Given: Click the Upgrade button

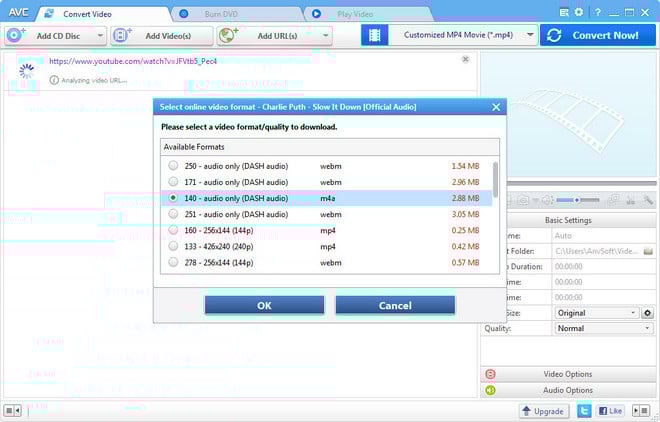Looking at the screenshot, I should (x=543, y=411).
